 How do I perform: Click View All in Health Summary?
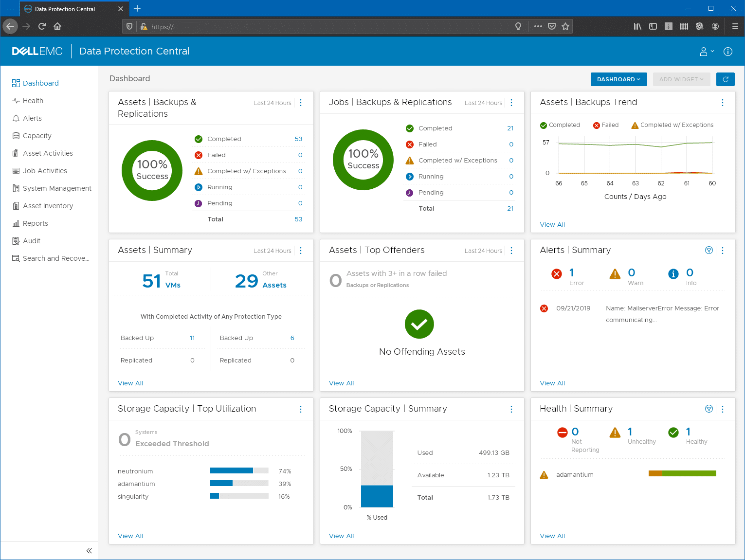point(552,536)
